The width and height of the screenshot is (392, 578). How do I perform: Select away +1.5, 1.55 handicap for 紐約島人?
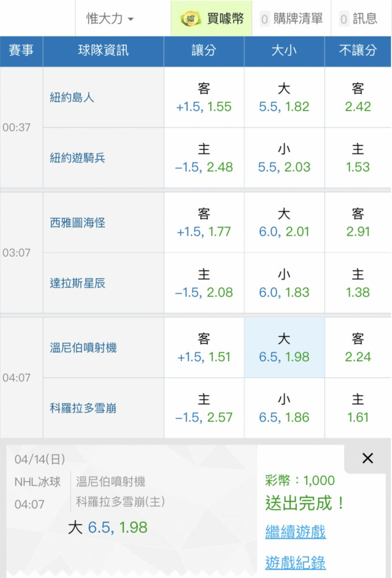[204, 98]
